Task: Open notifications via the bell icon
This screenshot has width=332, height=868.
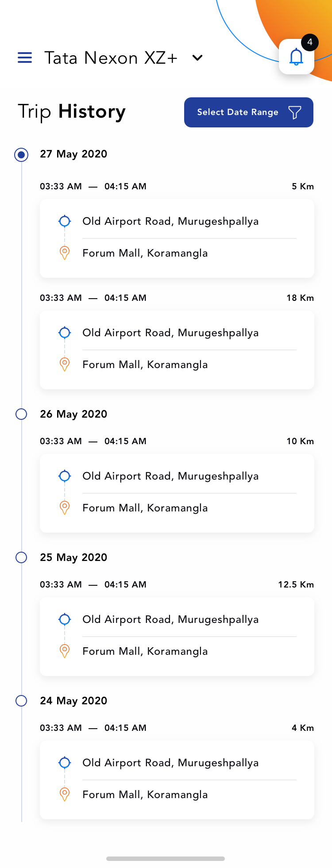Action: pyautogui.click(x=296, y=57)
